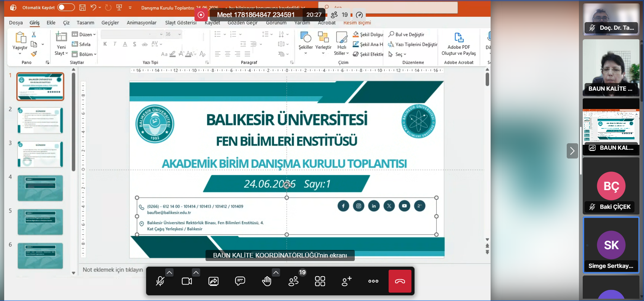Expand participant strip with arrow button
Image resolution: width=644 pixels, height=301 pixels.
(572, 151)
